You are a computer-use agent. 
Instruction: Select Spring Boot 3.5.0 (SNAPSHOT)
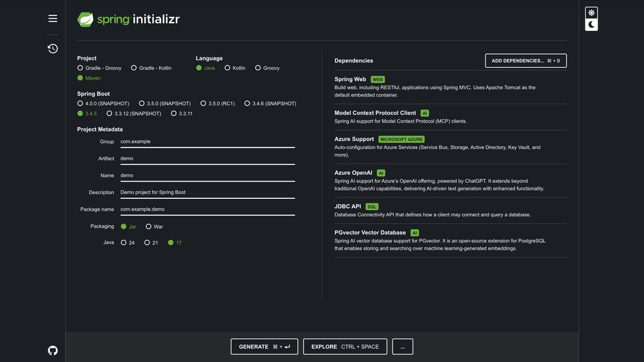[164, 104]
